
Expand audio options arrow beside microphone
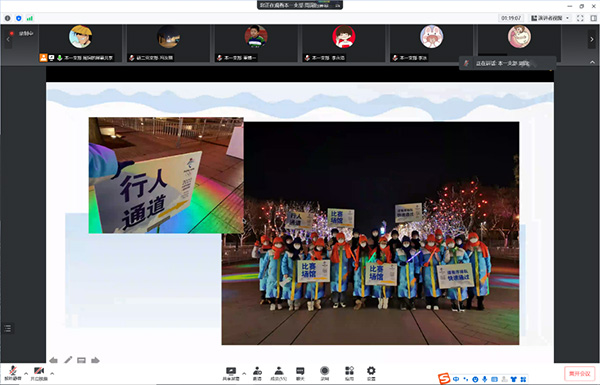coord(26,373)
